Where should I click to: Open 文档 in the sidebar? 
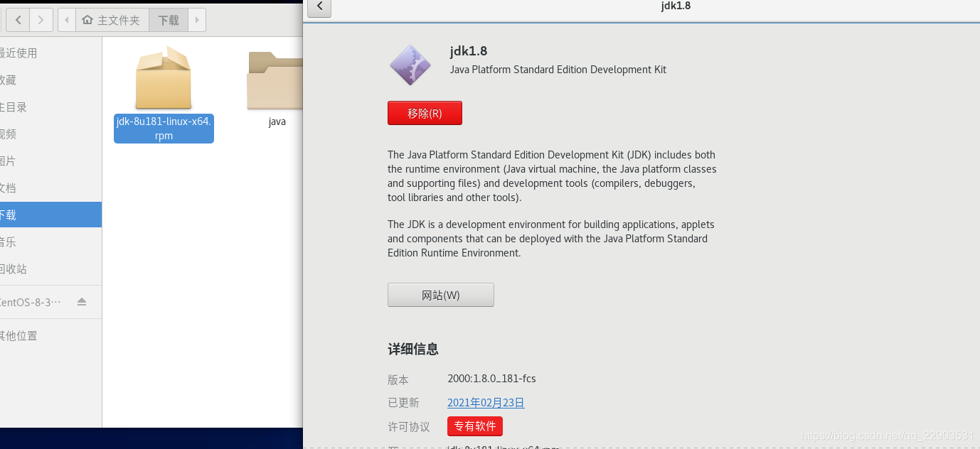50,188
